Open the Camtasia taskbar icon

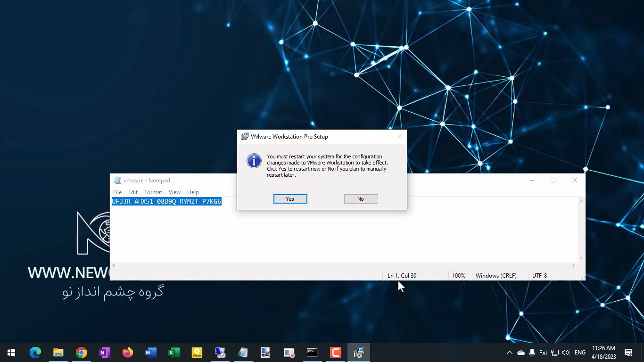[x=335, y=353]
